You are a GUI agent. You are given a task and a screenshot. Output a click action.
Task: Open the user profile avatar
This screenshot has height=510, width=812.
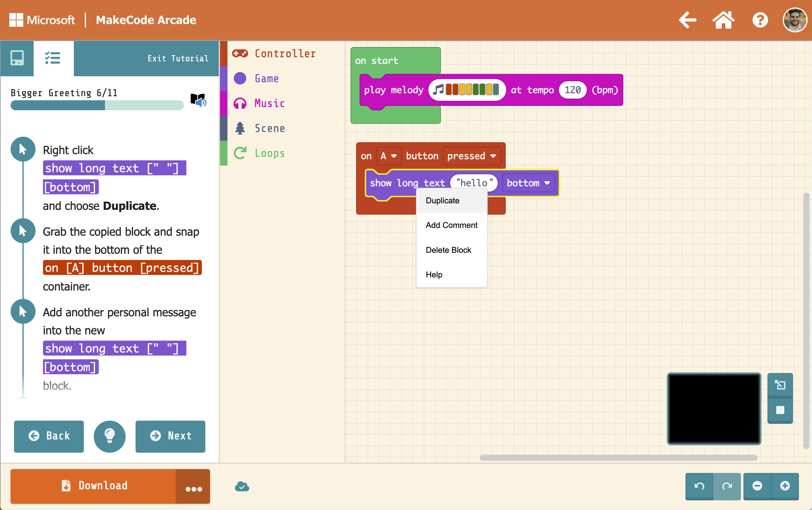coord(795,20)
